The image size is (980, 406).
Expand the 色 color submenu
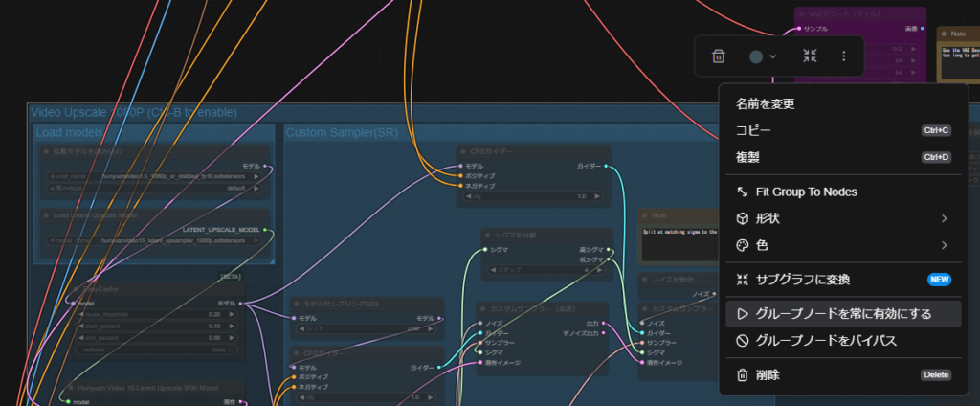click(x=840, y=245)
